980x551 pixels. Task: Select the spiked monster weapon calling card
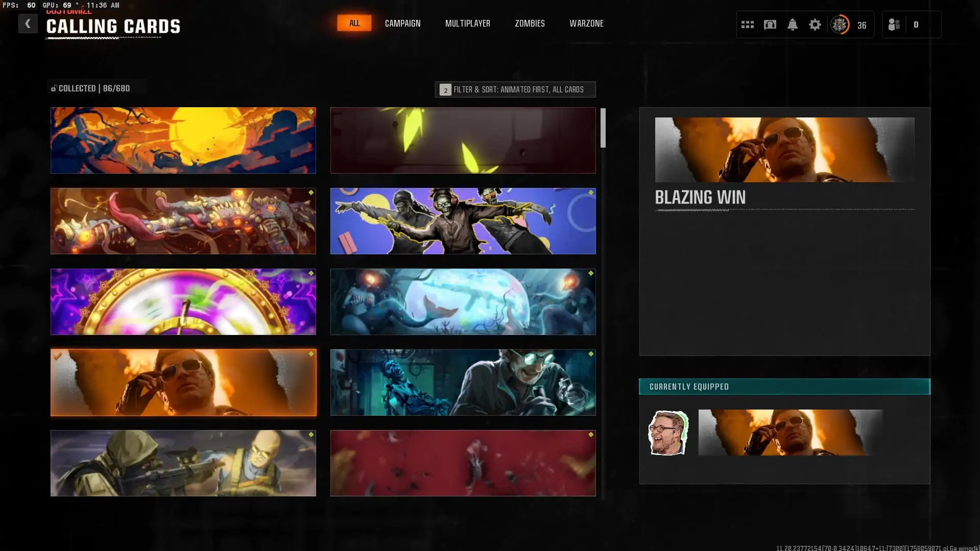pos(183,221)
